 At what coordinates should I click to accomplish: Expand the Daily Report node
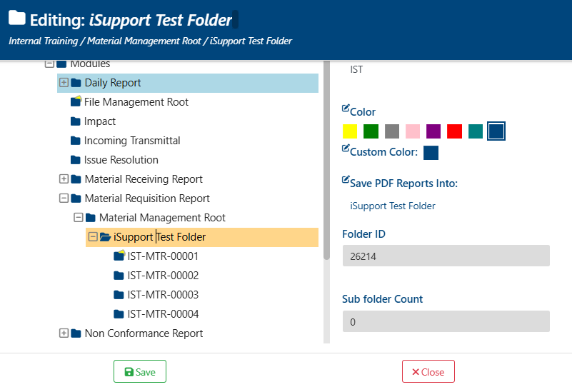(64, 83)
